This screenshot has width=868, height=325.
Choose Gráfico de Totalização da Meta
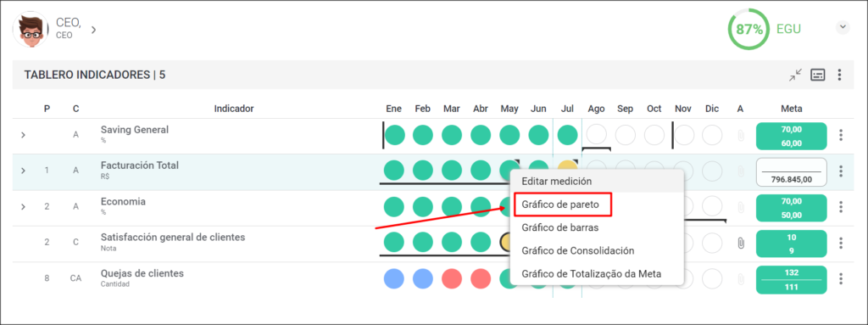coord(597,274)
